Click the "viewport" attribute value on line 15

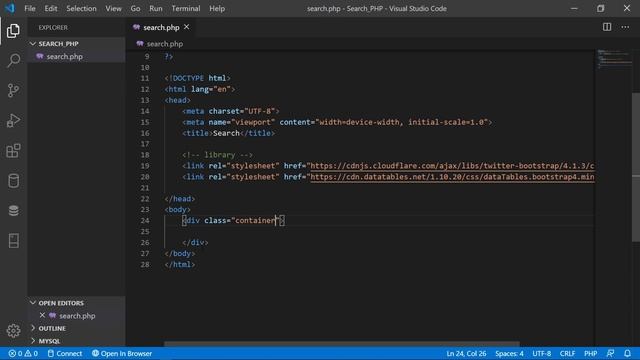pos(253,122)
